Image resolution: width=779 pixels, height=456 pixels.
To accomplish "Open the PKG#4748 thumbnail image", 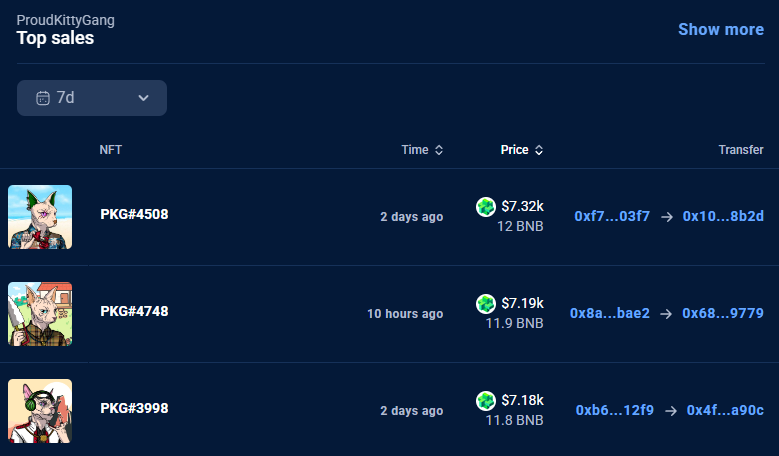I will click(x=40, y=314).
